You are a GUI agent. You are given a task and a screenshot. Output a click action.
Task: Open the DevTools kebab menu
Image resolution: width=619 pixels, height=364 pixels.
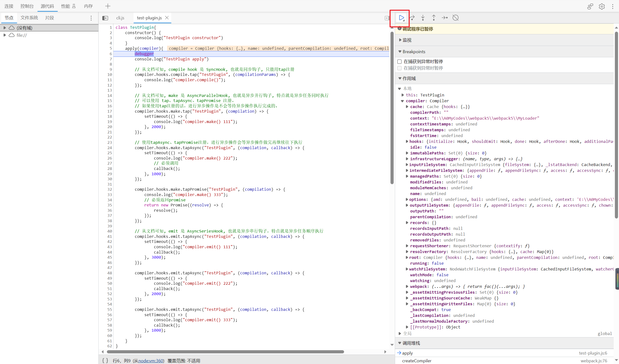pyautogui.click(x=613, y=6)
